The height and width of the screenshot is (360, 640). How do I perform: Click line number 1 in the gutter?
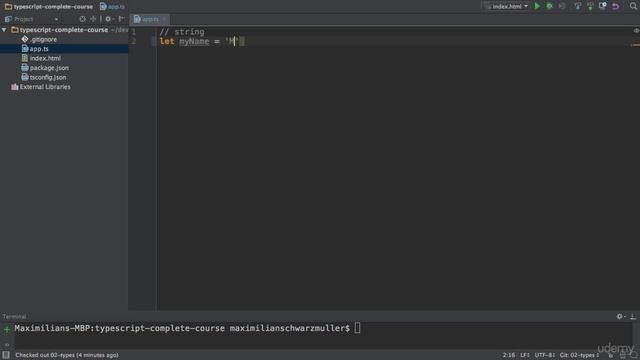point(134,32)
